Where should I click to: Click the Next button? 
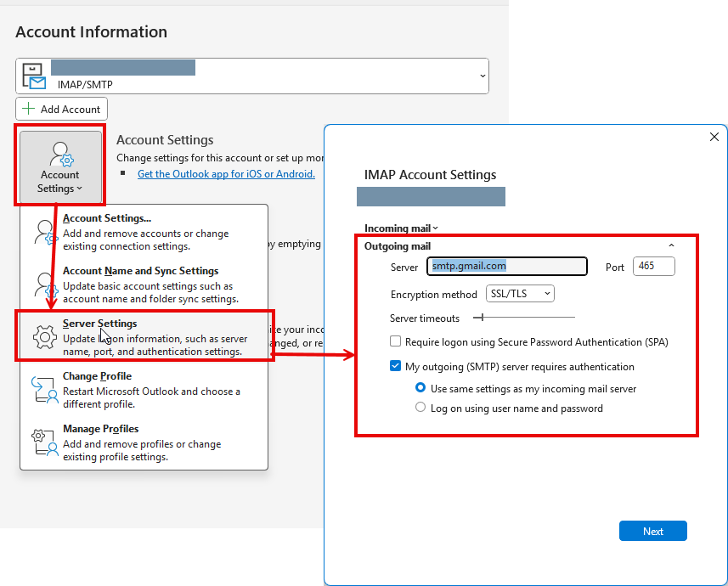click(652, 530)
